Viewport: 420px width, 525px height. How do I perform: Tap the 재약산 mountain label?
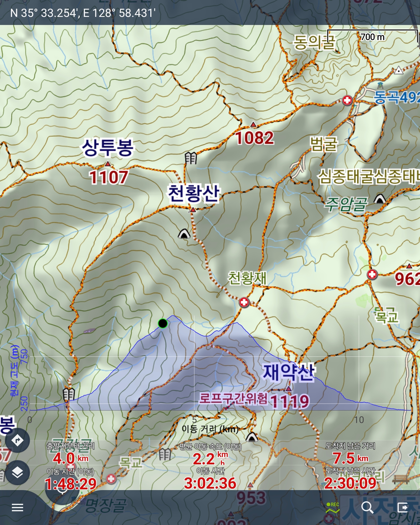(289, 373)
